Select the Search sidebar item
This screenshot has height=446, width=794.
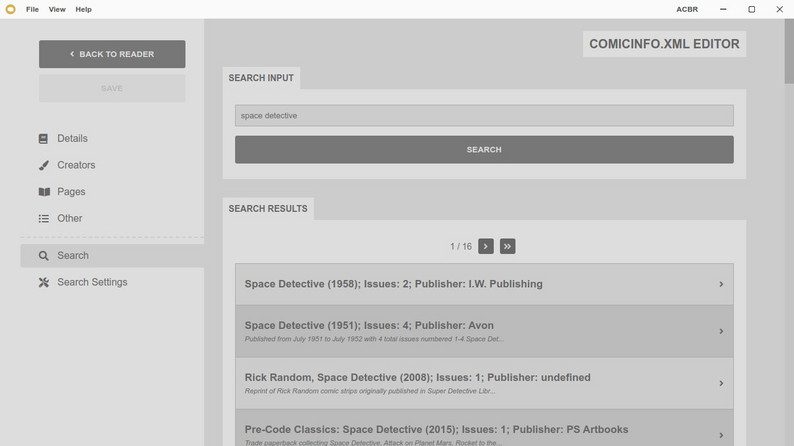click(112, 256)
